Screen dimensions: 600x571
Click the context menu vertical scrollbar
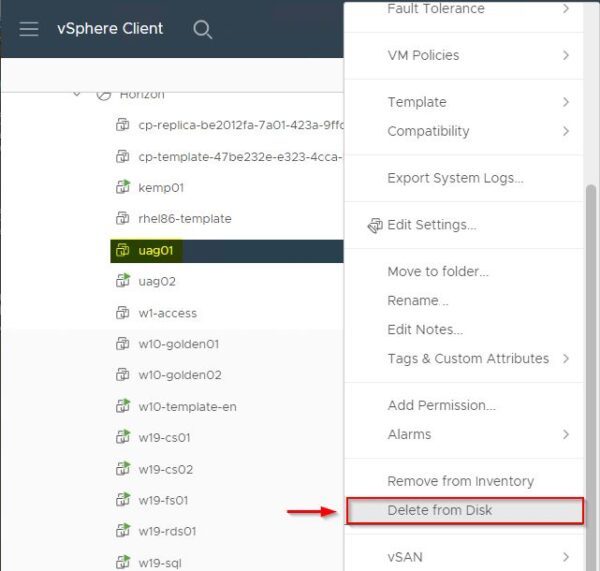click(x=591, y=377)
